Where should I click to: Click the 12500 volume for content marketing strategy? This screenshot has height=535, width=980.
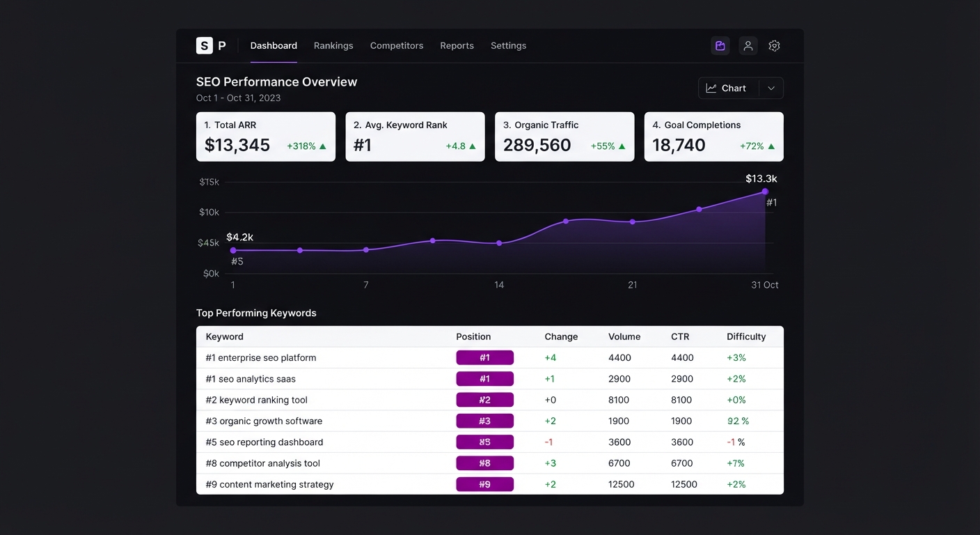pos(621,485)
